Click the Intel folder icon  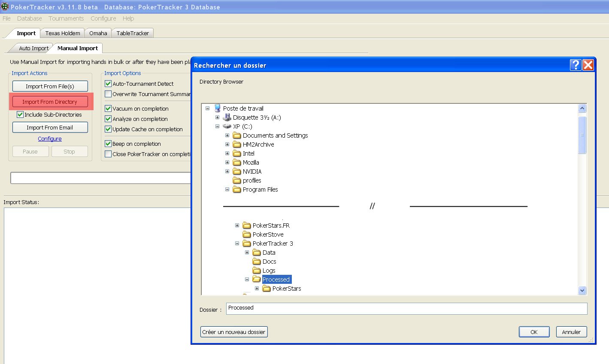tap(237, 153)
